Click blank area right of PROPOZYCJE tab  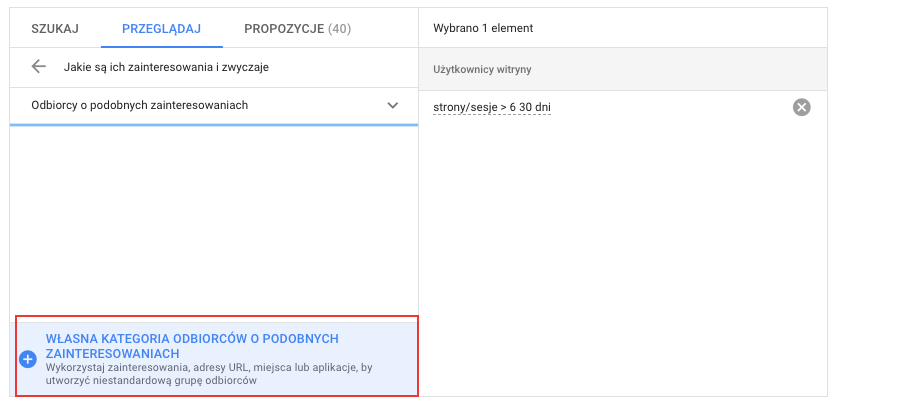point(390,29)
